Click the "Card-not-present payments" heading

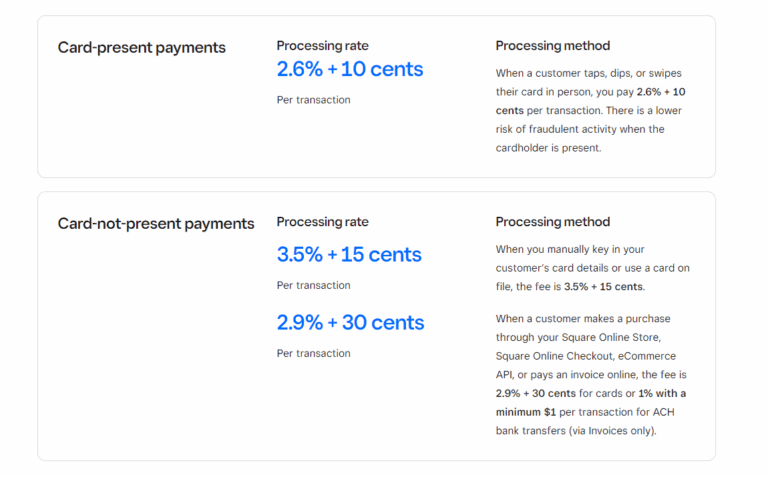[156, 223]
